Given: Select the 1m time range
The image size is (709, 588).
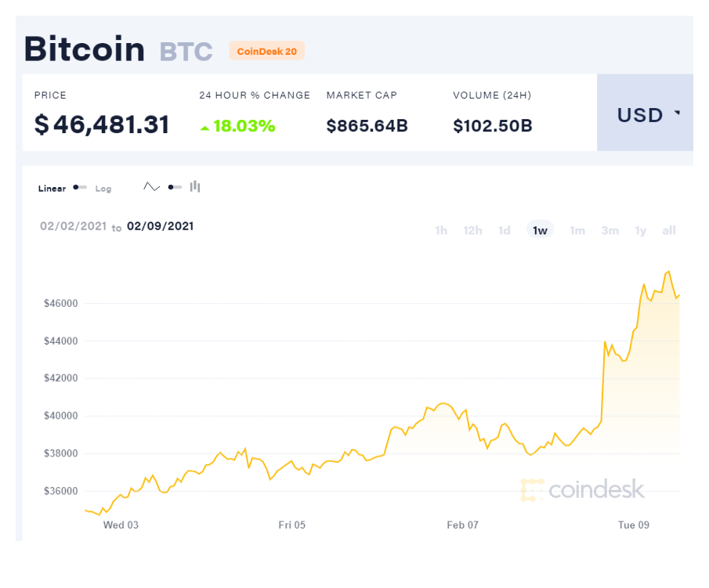Looking at the screenshot, I should click(577, 230).
